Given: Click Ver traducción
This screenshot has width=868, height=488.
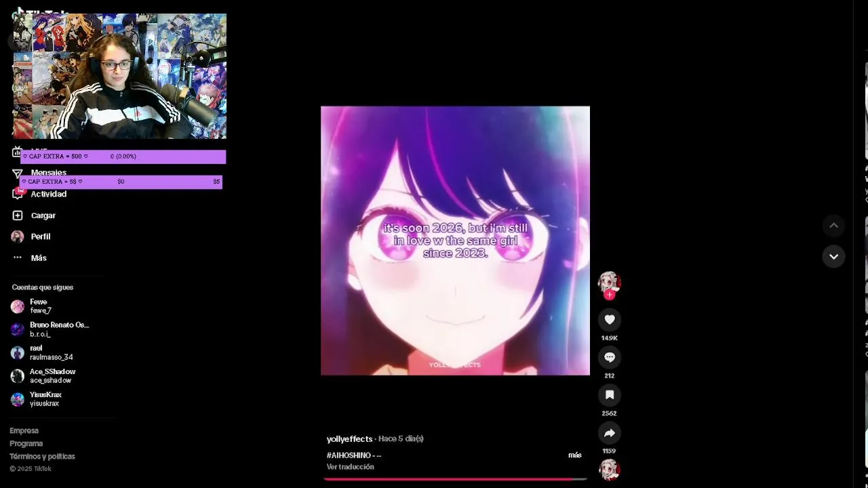Looking at the screenshot, I should (350, 467).
